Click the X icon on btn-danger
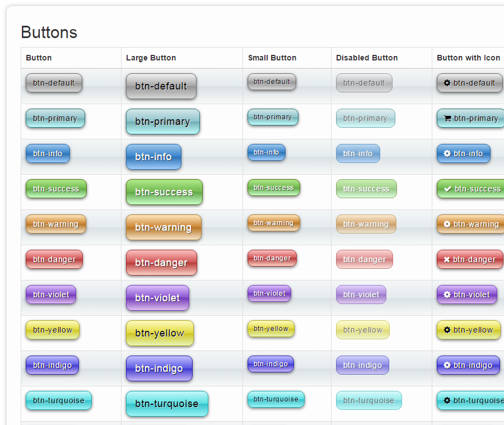The width and height of the screenshot is (504, 425). pos(447,259)
